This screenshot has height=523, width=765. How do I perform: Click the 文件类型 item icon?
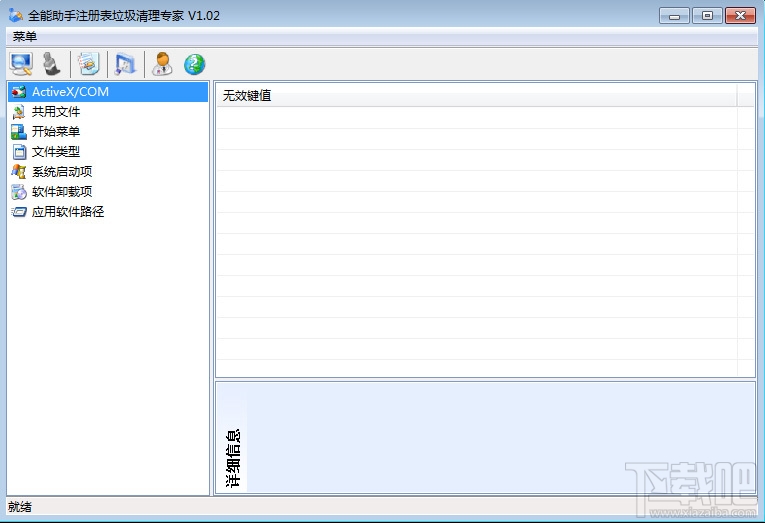point(19,152)
